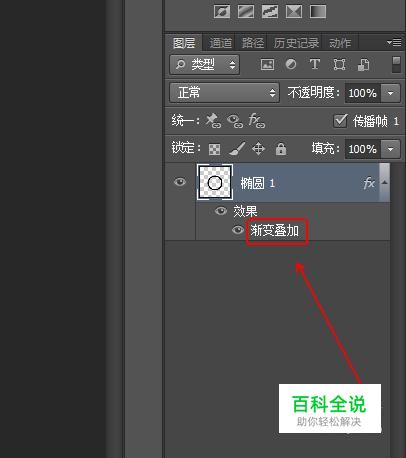406x458 pixels.
Task: Lock transparent pixels icon
Action: point(214,149)
